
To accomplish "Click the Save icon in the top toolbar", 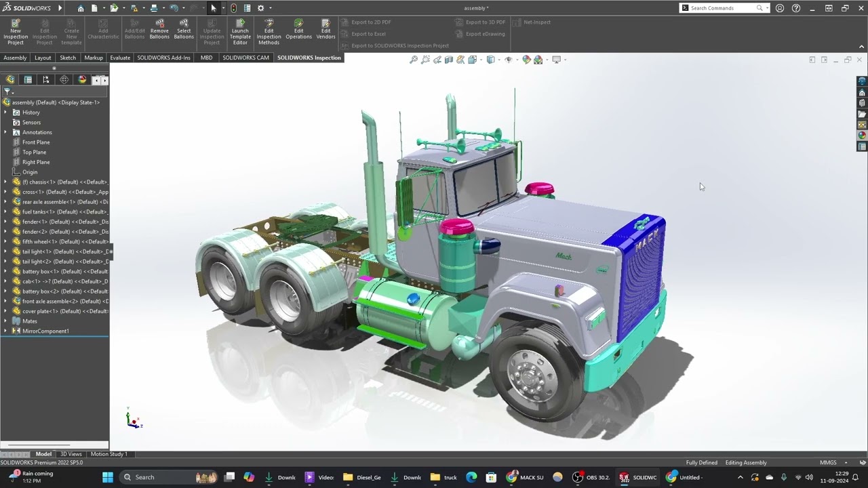I will pos(134,8).
